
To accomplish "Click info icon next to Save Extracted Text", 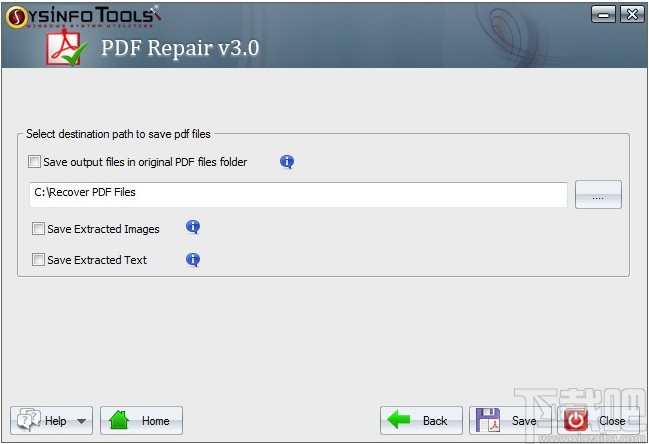I will pos(193,260).
